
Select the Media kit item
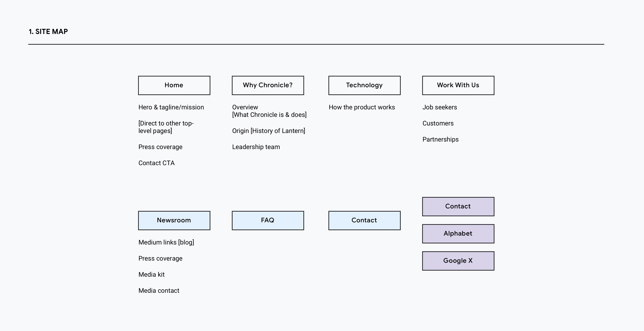152,275
